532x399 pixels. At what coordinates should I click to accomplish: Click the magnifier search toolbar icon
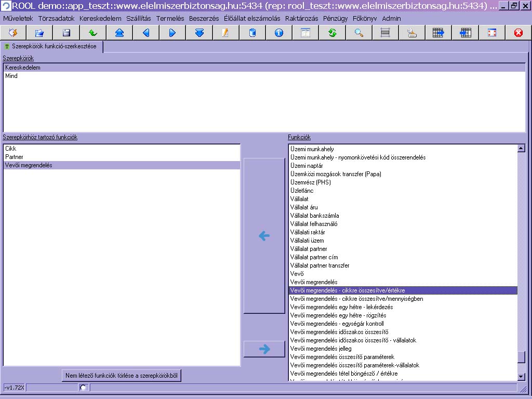359,33
